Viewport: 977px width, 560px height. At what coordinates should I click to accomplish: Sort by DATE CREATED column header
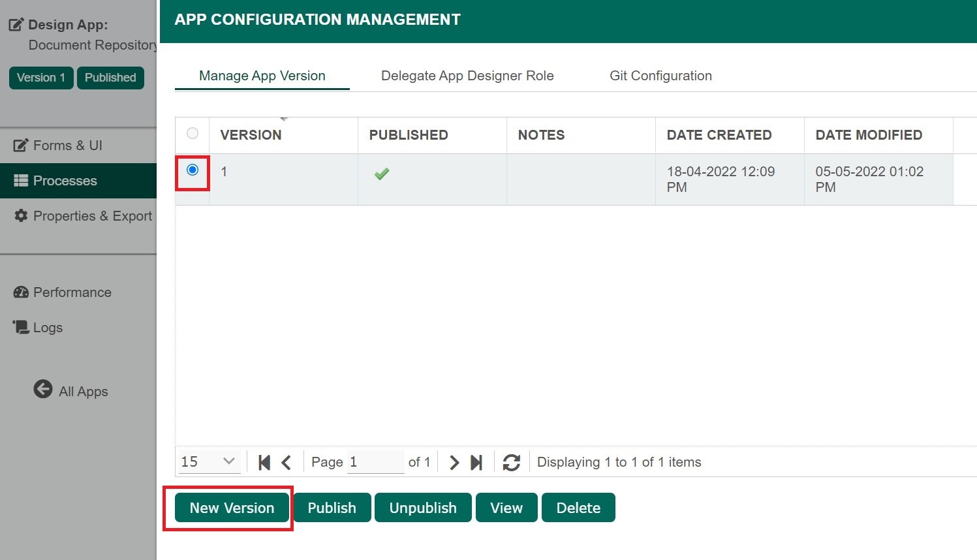tap(719, 135)
